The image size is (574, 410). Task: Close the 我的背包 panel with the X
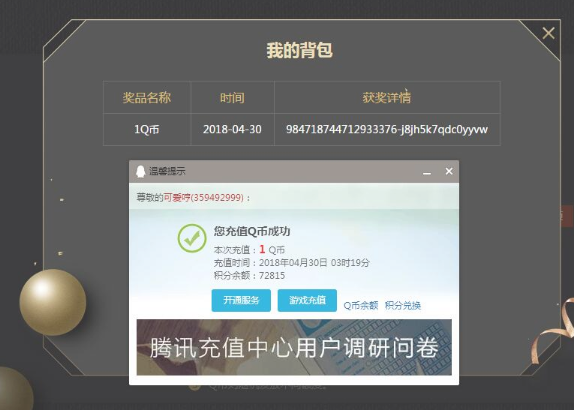point(548,33)
